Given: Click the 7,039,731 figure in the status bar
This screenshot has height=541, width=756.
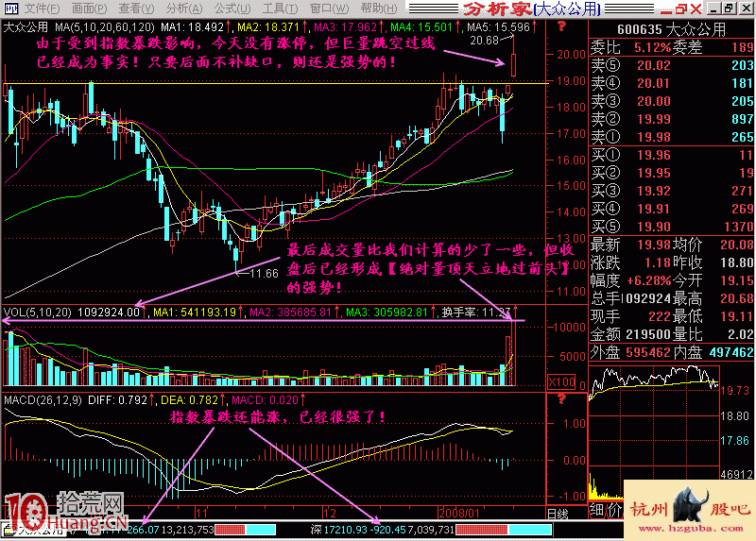Looking at the screenshot, I should tap(431, 530).
